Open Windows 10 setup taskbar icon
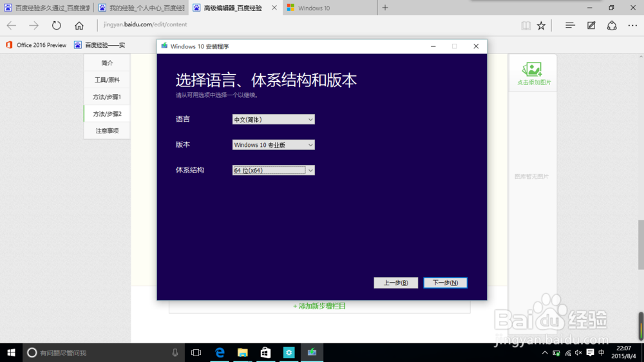This screenshot has height=362, width=644. (312, 352)
